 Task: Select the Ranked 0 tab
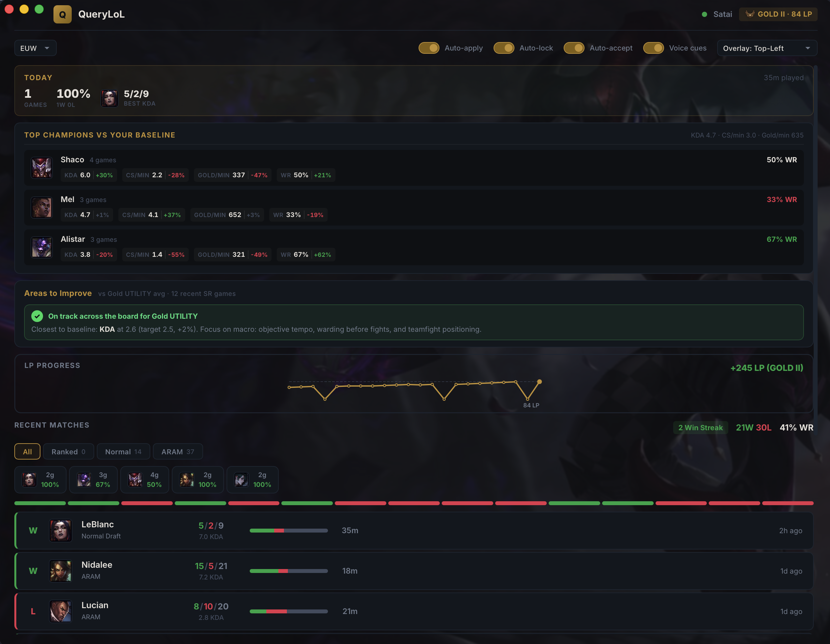(x=68, y=451)
